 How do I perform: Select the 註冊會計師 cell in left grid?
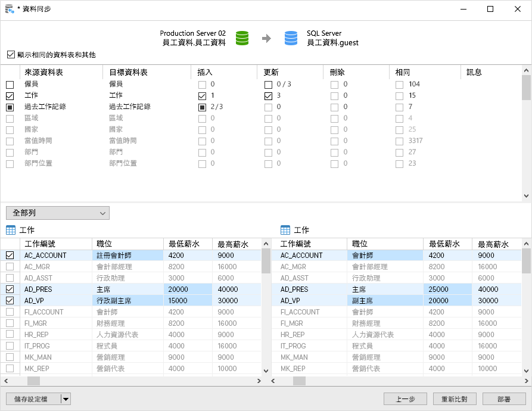point(127,256)
